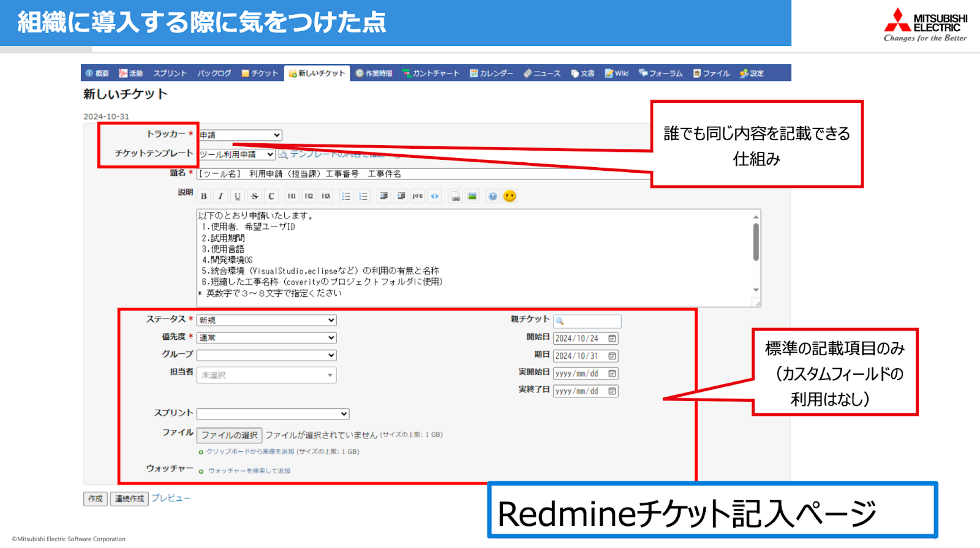Insert code highlight block icon

tap(435, 196)
